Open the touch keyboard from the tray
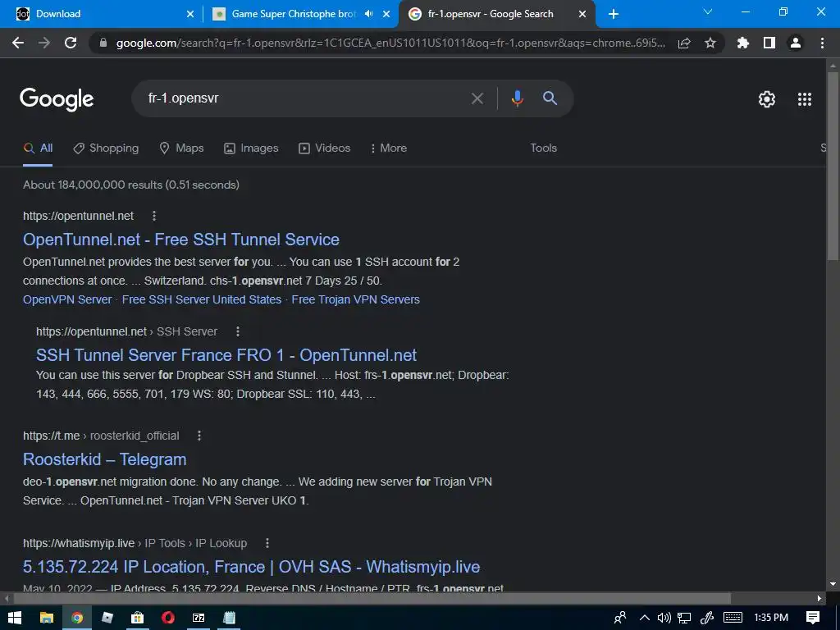 (x=733, y=618)
